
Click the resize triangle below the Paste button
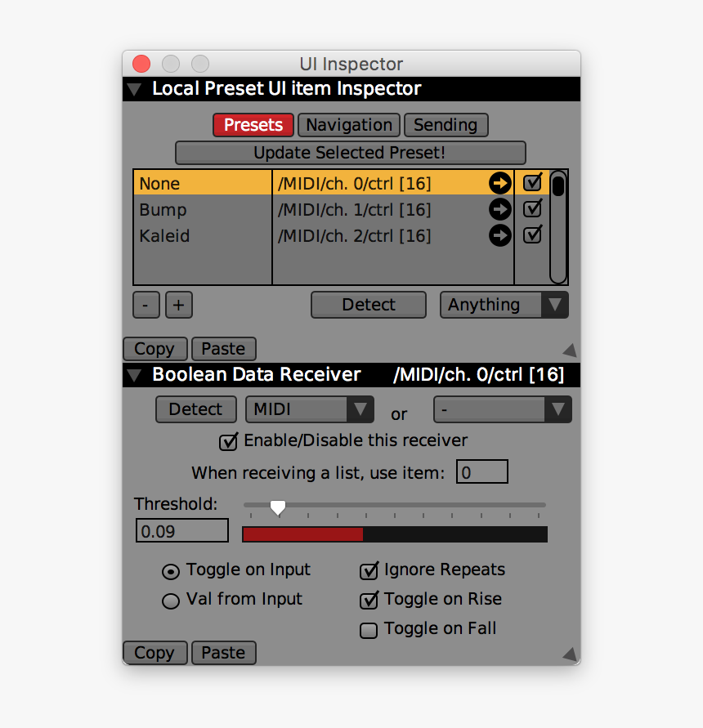click(x=571, y=350)
